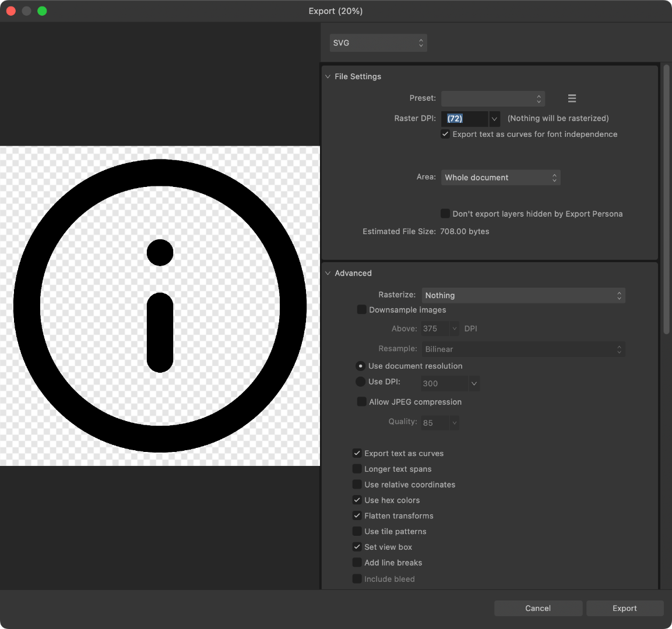
Task: Open the Rasterize dropdown set to Nothing
Action: tap(523, 295)
